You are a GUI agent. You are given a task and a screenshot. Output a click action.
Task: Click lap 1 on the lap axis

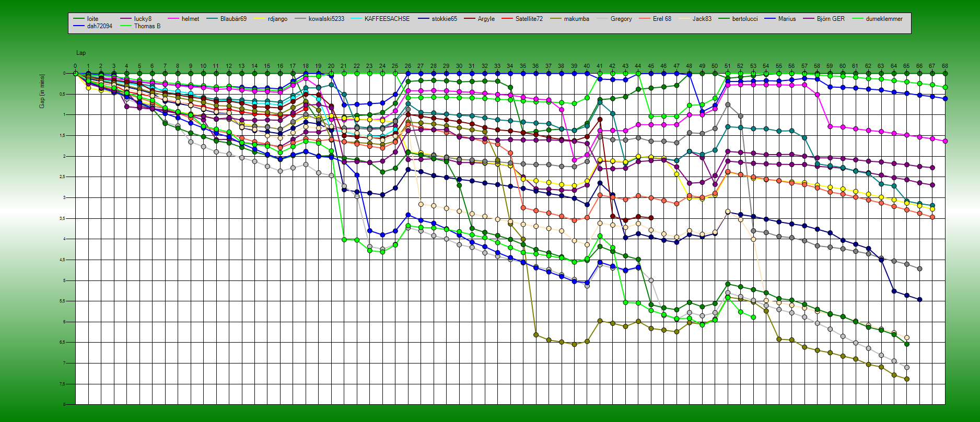pyautogui.click(x=88, y=66)
